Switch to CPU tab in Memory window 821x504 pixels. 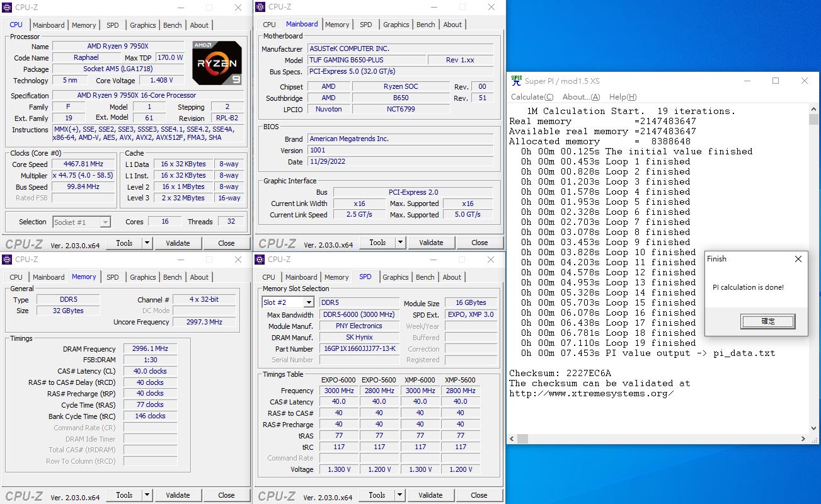coord(16,277)
